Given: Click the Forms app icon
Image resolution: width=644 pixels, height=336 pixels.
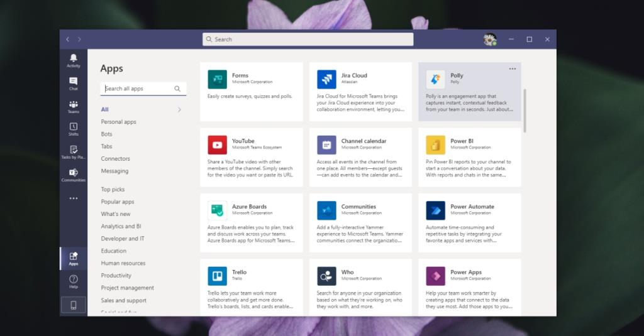Looking at the screenshot, I should [x=217, y=79].
